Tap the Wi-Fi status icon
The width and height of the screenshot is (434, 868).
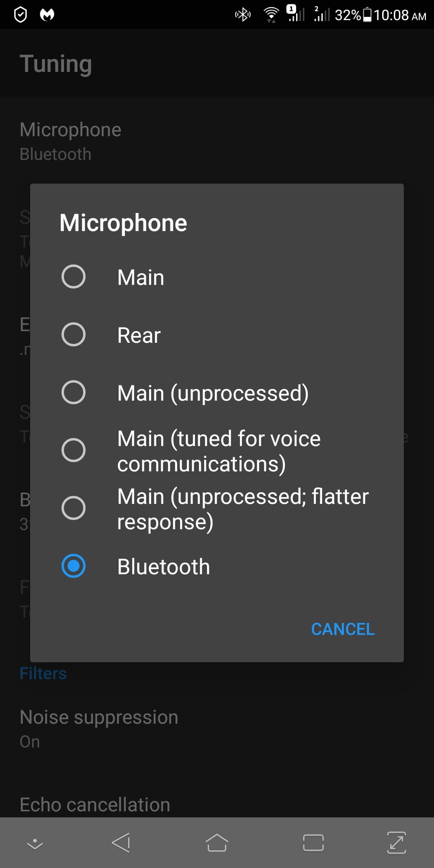coord(271,15)
